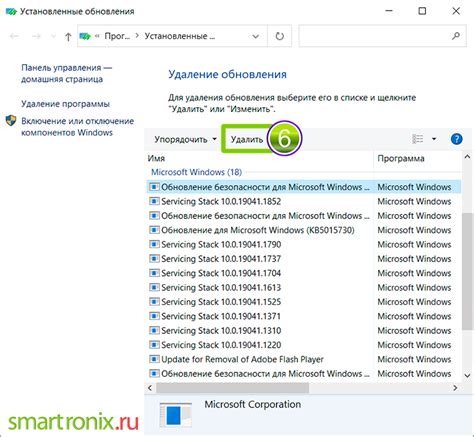The image size is (474, 437).
Task: Open the Упорядочить dropdown menu
Action: tap(185, 139)
